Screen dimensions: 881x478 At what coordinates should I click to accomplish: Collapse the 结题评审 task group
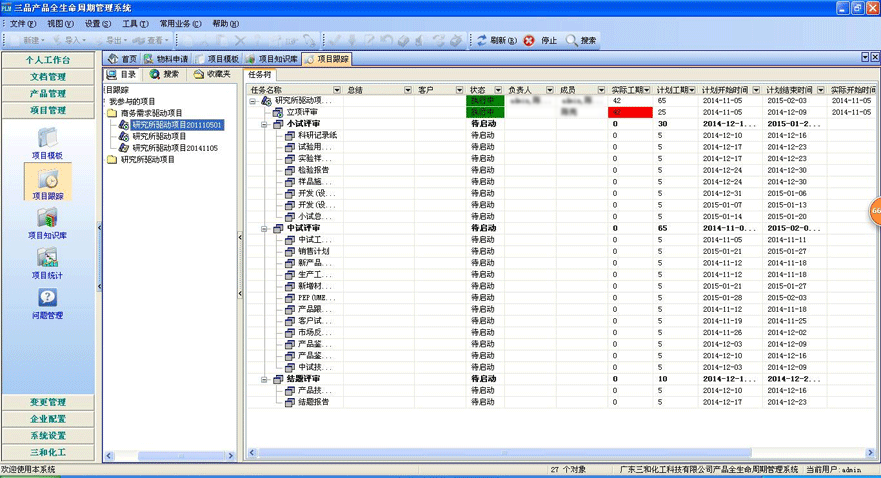pyautogui.click(x=265, y=379)
